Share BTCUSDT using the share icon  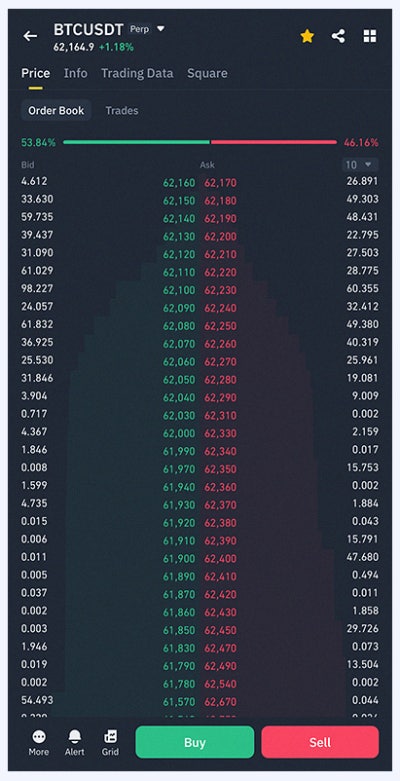(x=338, y=36)
